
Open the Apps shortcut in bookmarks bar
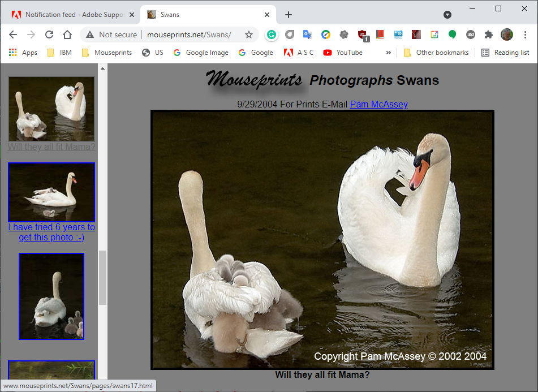[23, 53]
